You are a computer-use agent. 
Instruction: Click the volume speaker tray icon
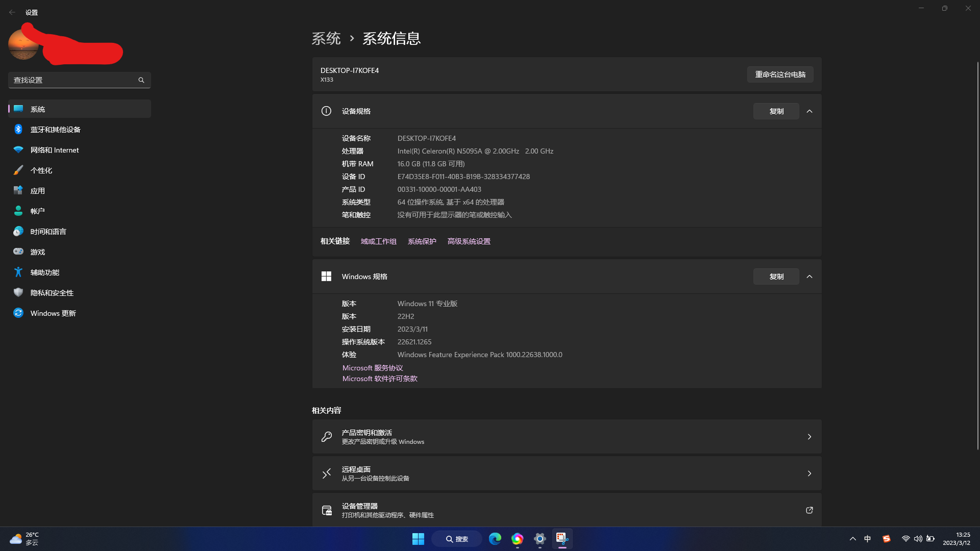(x=918, y=539)
